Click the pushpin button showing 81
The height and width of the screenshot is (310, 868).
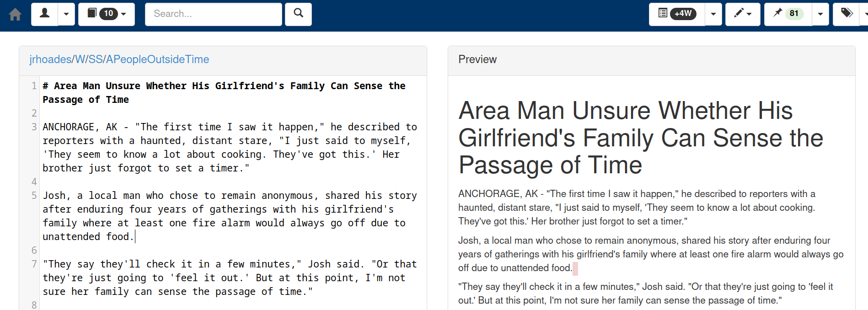[788, 14]
